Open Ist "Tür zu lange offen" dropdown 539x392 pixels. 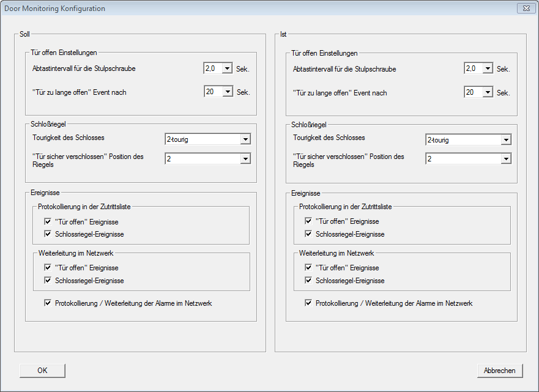click(488, 92)
